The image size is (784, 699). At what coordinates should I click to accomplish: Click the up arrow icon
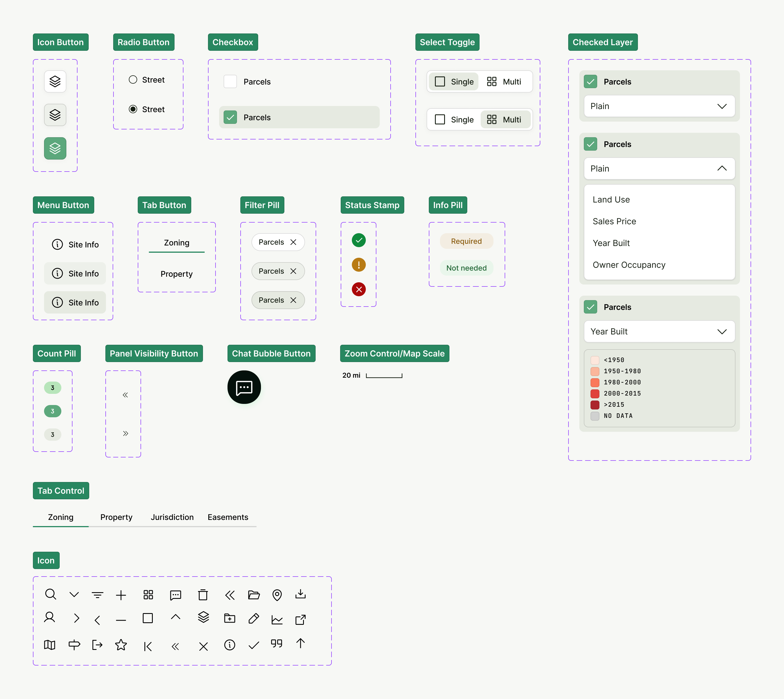click(300, 643)
